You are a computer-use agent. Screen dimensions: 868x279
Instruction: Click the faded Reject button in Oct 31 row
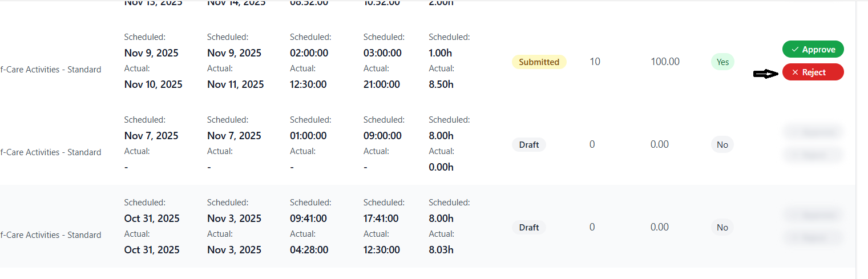[813, 237]
